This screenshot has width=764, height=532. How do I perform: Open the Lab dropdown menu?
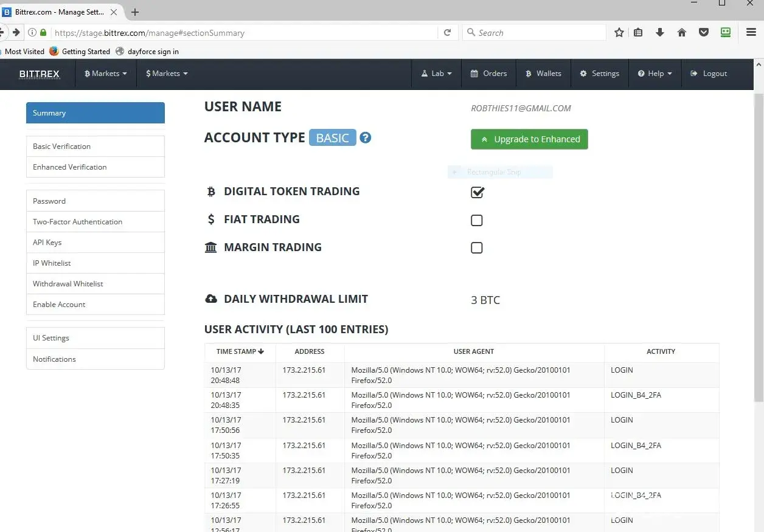pyautogui.click(x=437, y=74)
